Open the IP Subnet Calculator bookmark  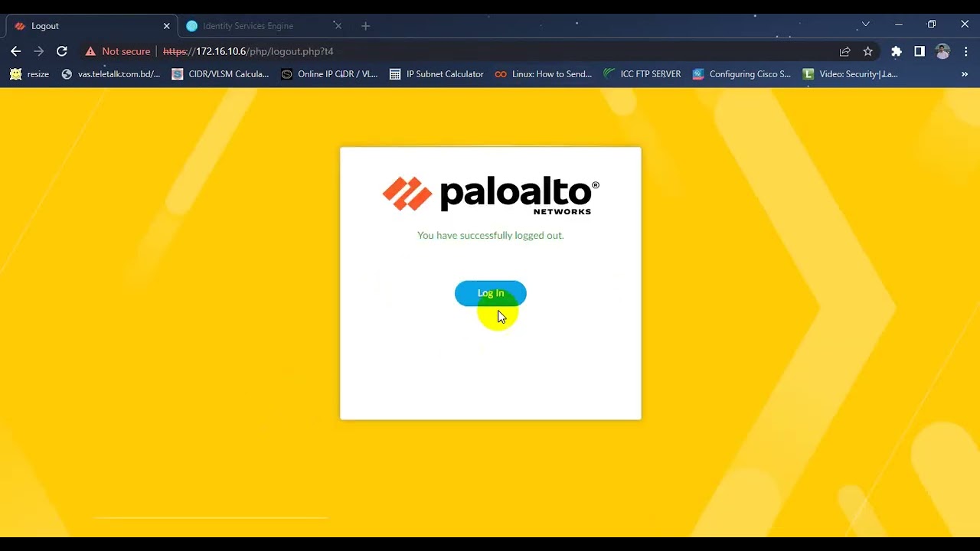click(436, 74)
